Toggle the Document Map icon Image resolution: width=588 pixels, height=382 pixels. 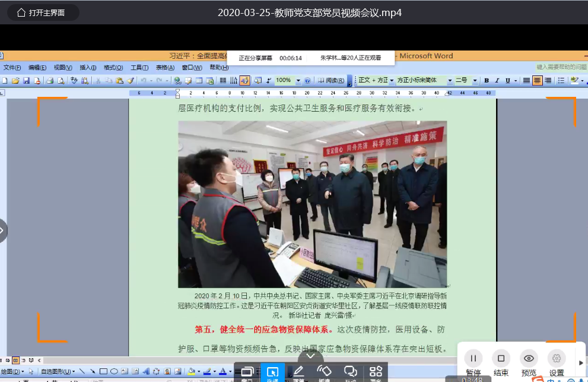coord(258,80)
